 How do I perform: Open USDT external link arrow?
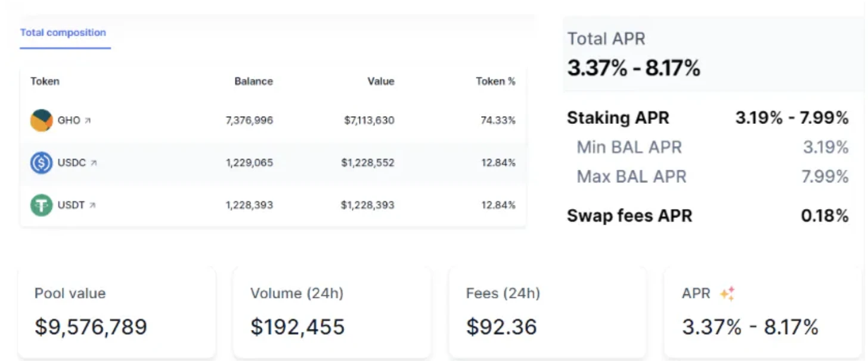[92, 206]
